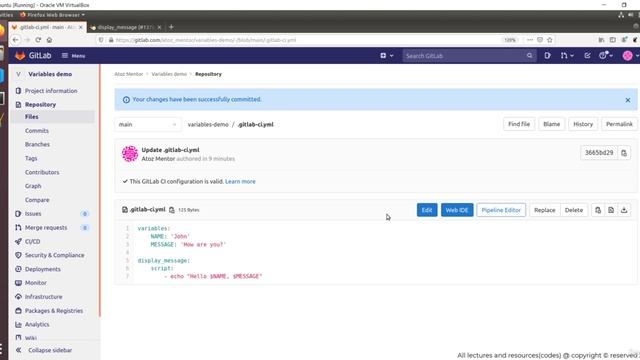Viewport: 640px width, 360px height.
Task: Open Repository section in sidebar
Action: (40, 104)
